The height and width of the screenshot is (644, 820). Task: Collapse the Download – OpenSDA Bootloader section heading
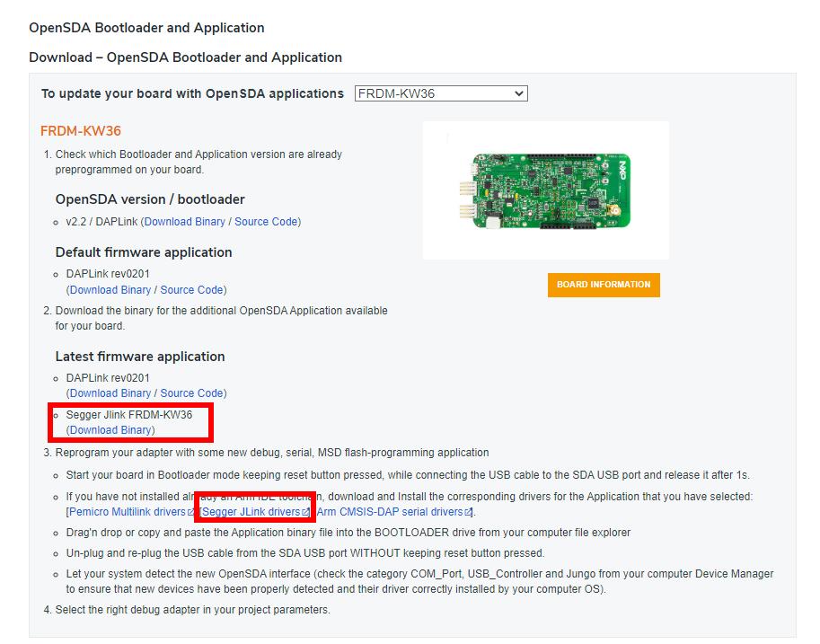185,57
